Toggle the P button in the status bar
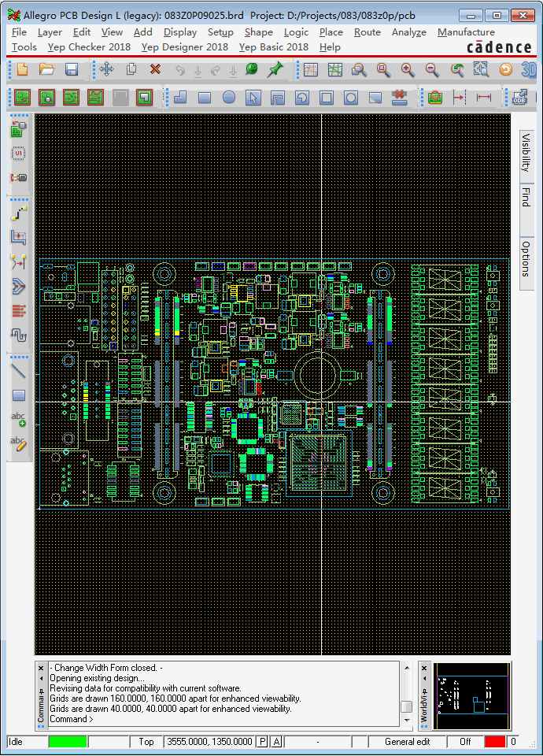The width and height of the screenshot is (543, 756). point(262,742)
